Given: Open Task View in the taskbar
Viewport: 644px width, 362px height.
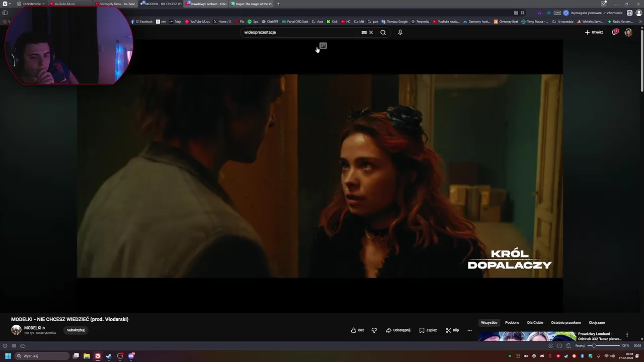Looking at the screenshot, I should [76, 356].
